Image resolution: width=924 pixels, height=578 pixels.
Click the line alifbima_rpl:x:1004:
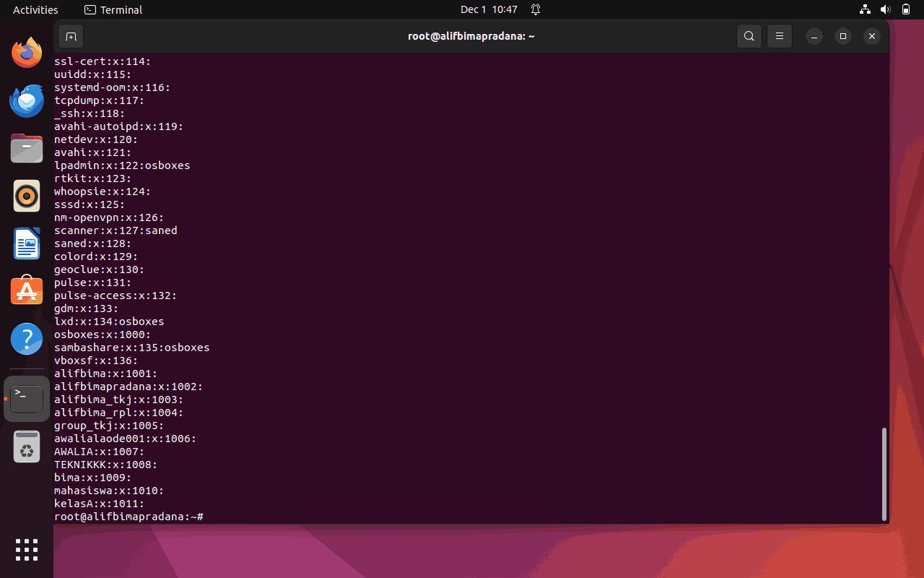[x=119, y=413]
